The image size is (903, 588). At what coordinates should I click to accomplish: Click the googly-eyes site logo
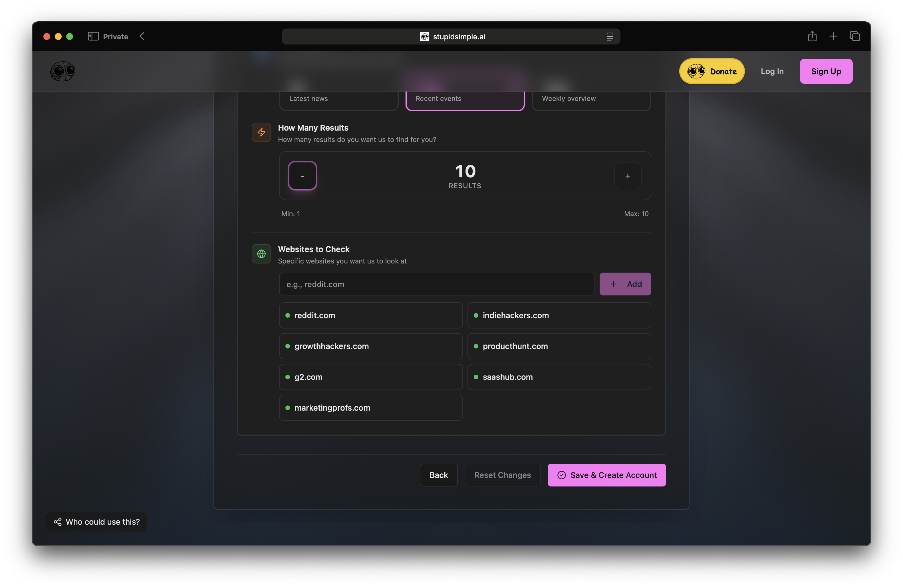point(63,71)
